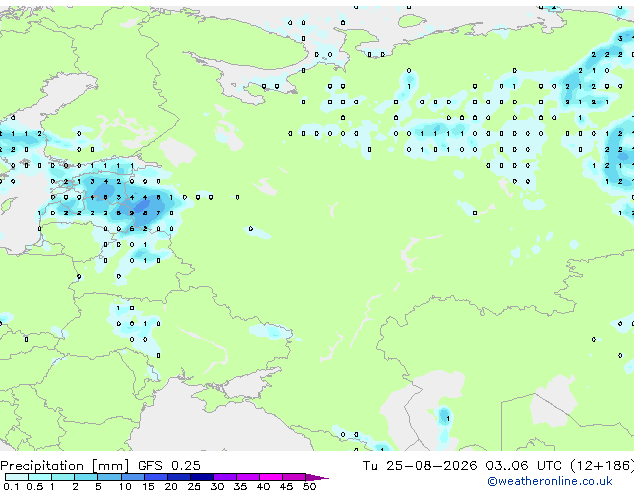Click the date "Tu 25-08-2026"
This screenshot has height=490, width=634.
click(420, 466)
